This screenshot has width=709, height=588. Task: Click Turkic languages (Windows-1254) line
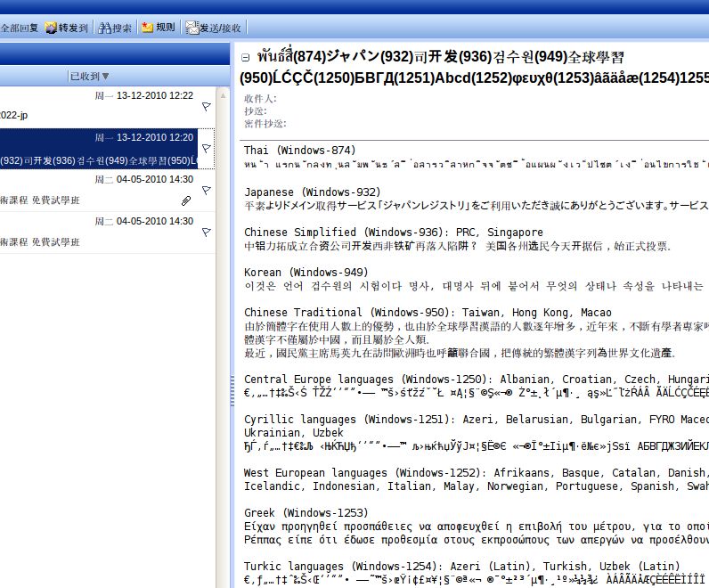[462, 567]
